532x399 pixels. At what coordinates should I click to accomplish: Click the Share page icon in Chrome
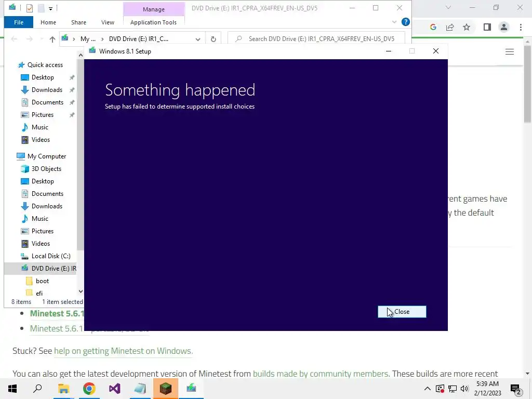(x=450, y=27)
